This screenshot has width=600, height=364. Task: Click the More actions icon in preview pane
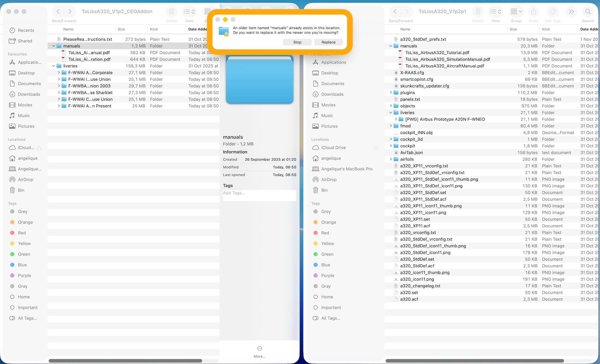[x=259, y=348]
